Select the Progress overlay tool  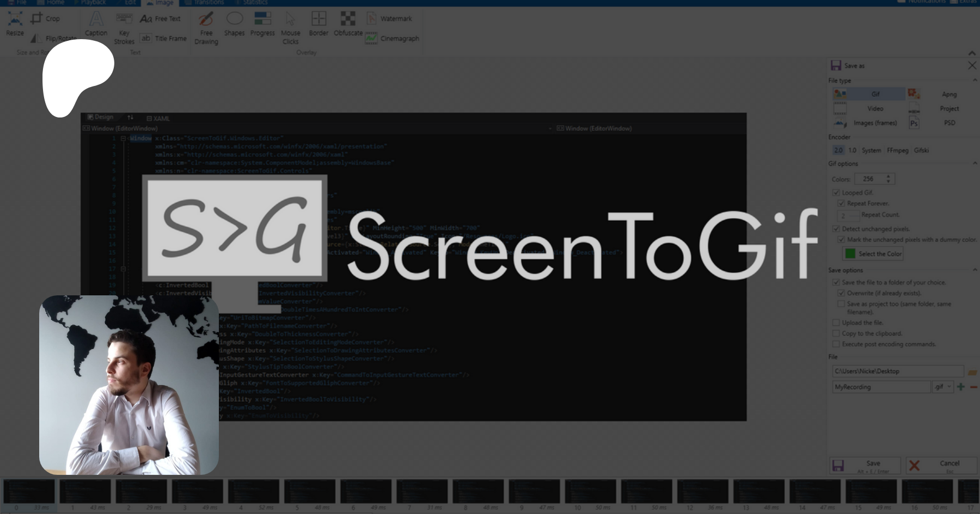262,24
